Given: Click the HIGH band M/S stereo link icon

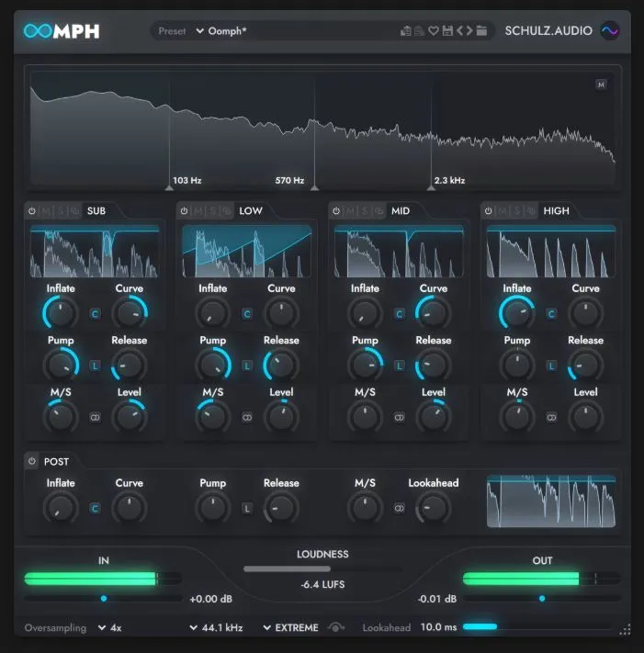Looking at the screenshot, I should pyautogui.click(x=551, y=417).
